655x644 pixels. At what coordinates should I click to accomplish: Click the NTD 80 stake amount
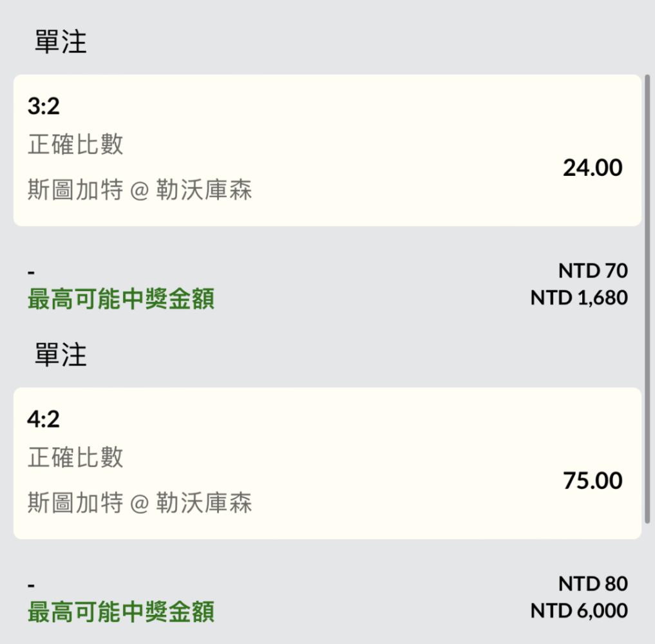(x=593, y=583)
